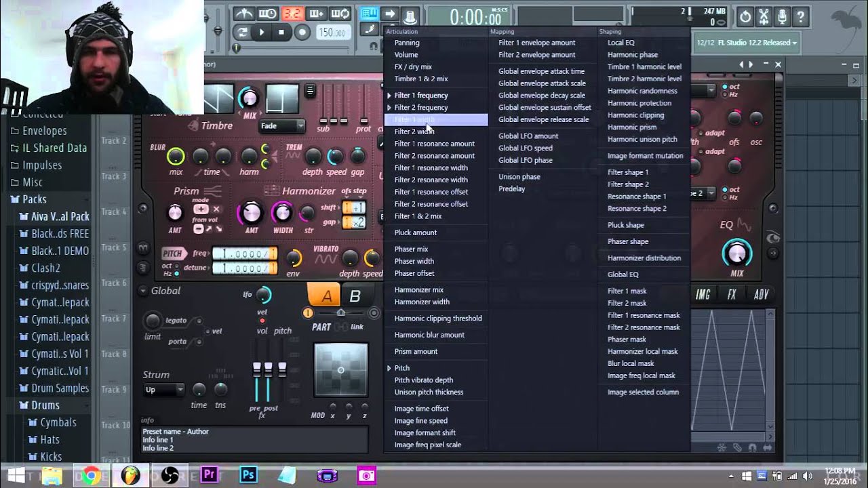Click the circular undo history icon in the top bar
The width and height of the screenshot is (868, 488).
tap(745, 17)
